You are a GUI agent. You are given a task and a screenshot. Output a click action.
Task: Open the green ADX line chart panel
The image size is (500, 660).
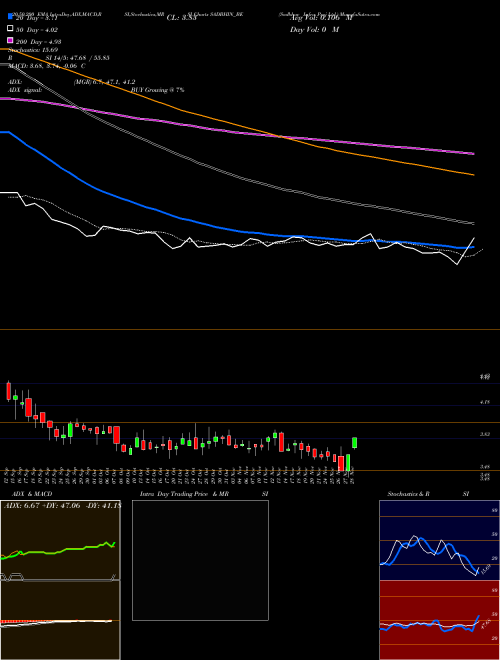[60, 540]
